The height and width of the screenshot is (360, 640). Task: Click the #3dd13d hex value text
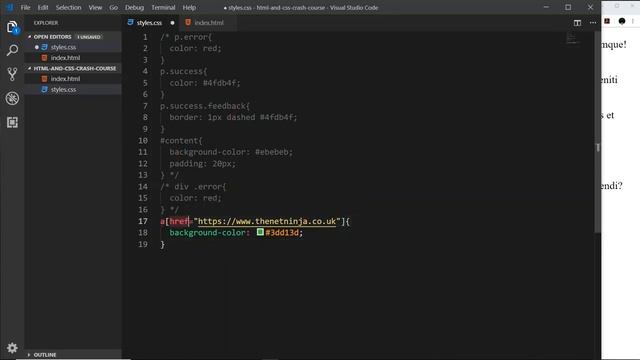click(282, 233)
